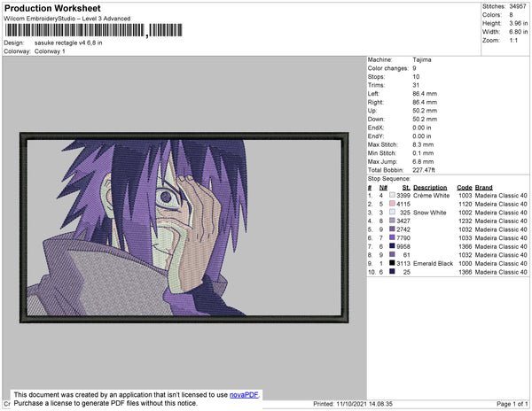
Task: Click 'Madeira Classic 40' in stop 1 row
Action: click(501, 196)
